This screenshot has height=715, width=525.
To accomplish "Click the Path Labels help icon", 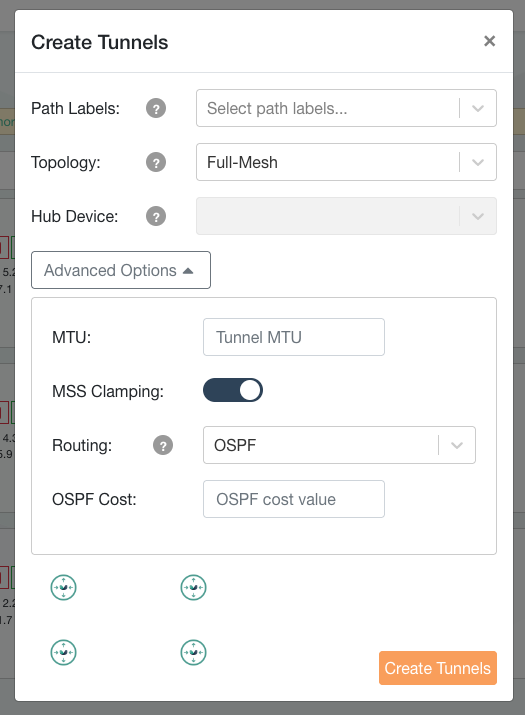I will tap(156, 109).
